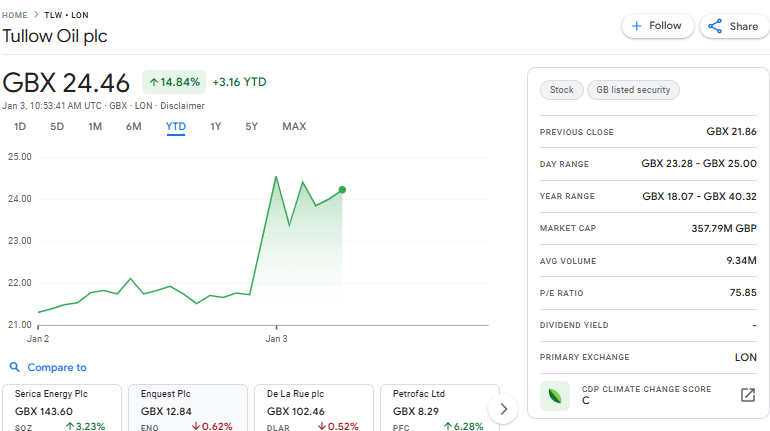
Task: Select the MAX time range tab
Action: pos(294,127)
